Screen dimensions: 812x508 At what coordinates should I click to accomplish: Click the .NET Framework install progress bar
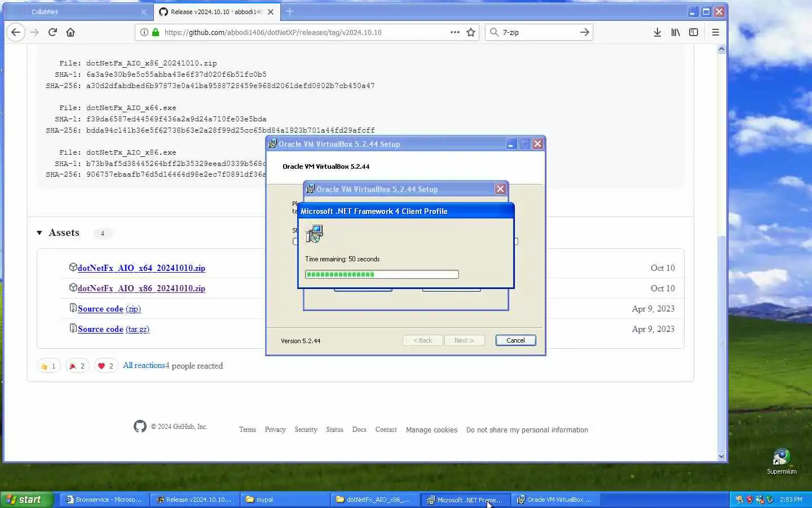point(382,274)
